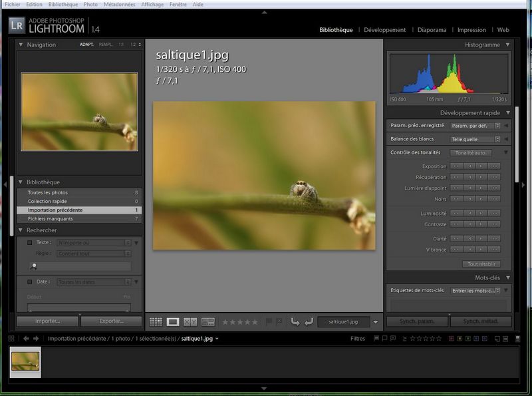The height and width of the screenshot is (396, 532).
Task: Collapse the Bibliothèque panel triangle
Action: pyautogui.click(x=21, y=182)
